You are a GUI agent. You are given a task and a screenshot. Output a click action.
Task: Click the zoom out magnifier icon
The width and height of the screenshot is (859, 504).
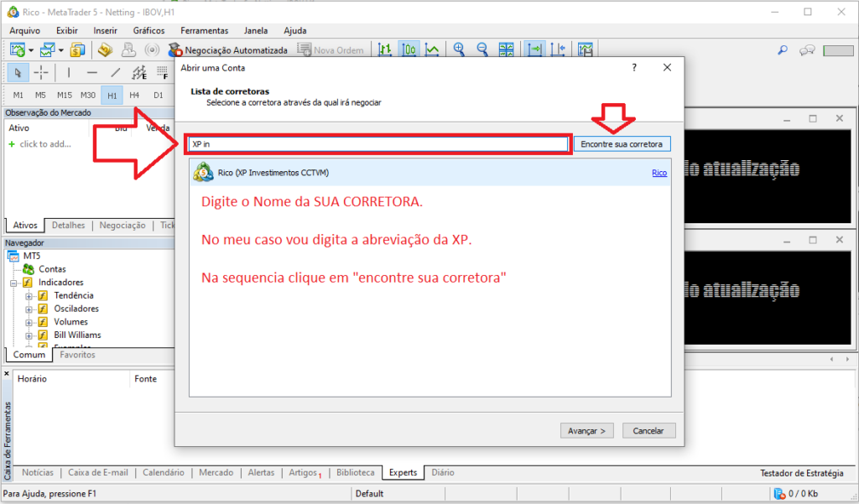pos(483,50)
